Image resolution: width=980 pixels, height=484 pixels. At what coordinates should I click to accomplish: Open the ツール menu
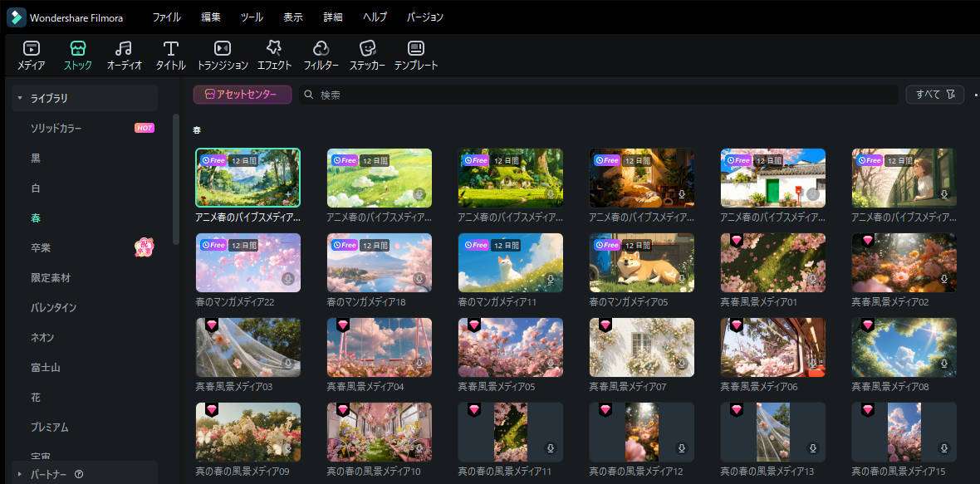point(252,17)
